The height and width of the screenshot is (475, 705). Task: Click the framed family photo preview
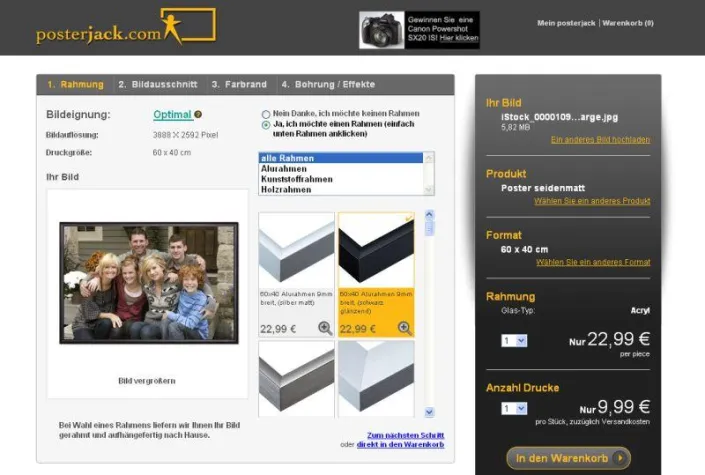coord(149,283)
